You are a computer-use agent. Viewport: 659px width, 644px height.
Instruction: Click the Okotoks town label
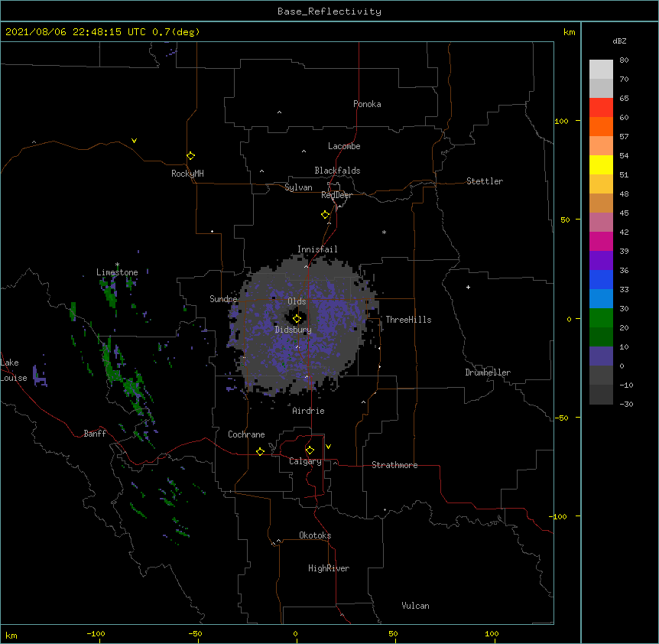[315, 535]
